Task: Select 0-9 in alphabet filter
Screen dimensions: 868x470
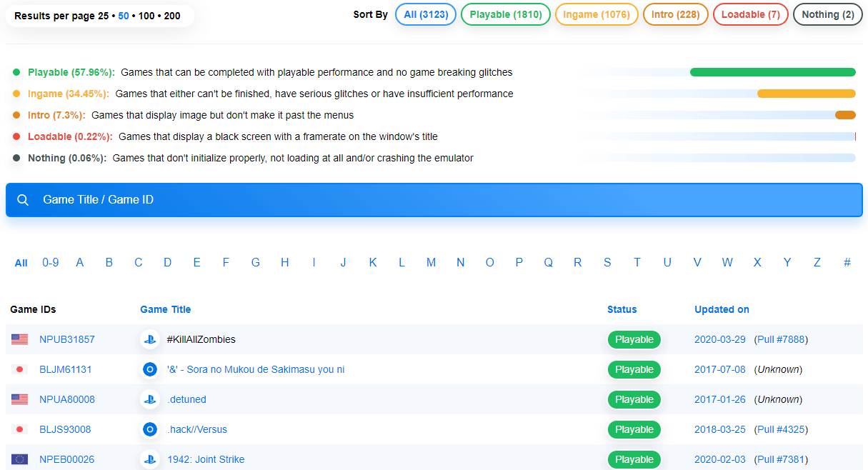Action: point(50,263)
